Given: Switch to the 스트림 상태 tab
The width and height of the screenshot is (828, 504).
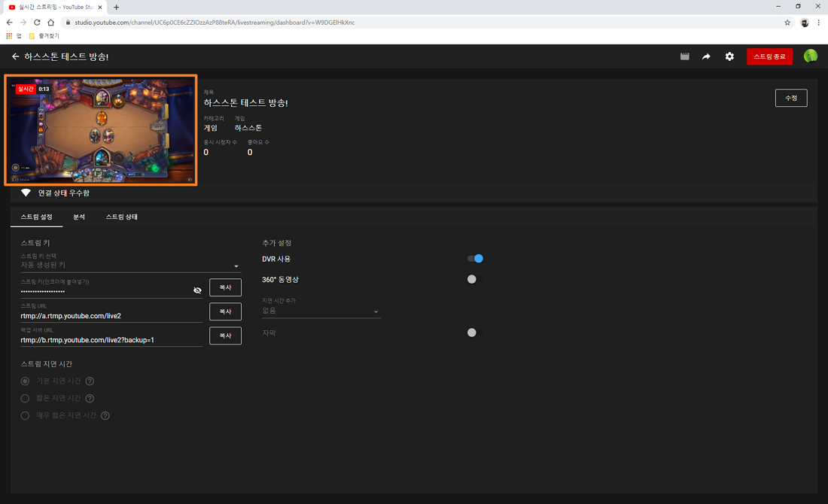Looking at the screenshot, I should pyautogui.click(x=121, y=217).
